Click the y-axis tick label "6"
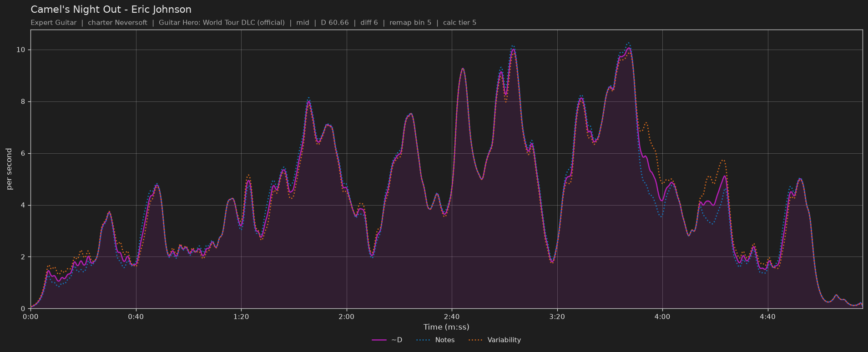 (24, 154)
